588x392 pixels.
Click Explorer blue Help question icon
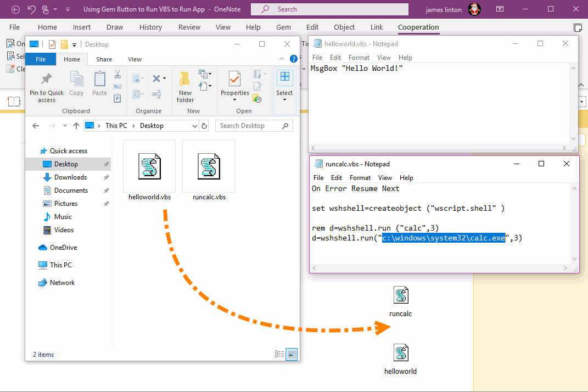click(294, 59)
